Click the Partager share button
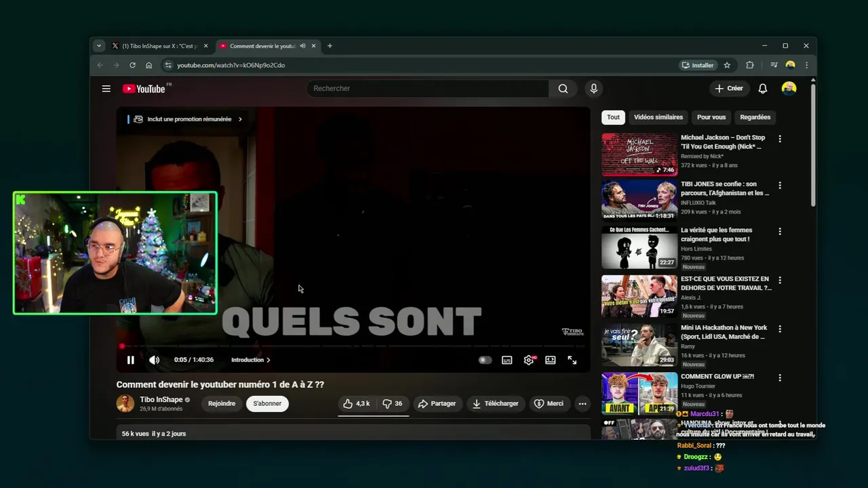 point(437,403)
